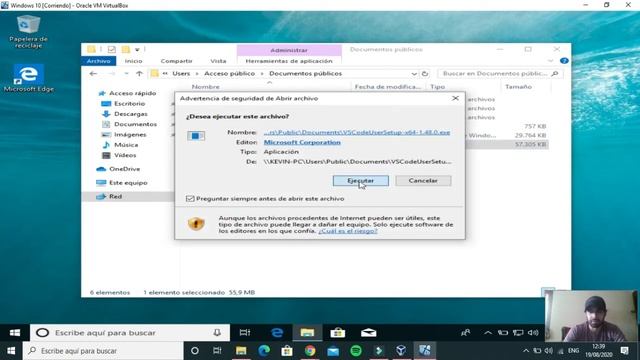
Task: Open Google Chrome on the host taskbar
Action: click(310, 351)
